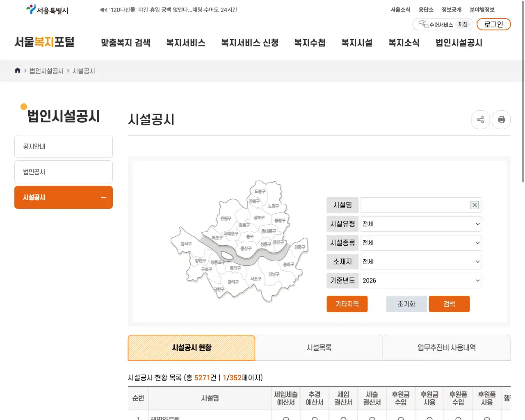Follow the 서울소식 top link
Screen dimensions: 525x420
click(x=400, y=10)
